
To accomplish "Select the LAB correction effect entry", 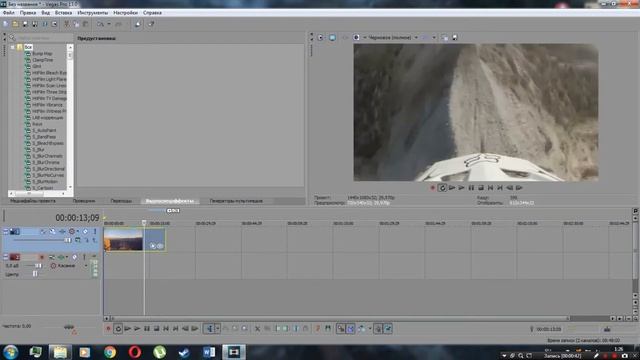I will (x=48, y=118).
